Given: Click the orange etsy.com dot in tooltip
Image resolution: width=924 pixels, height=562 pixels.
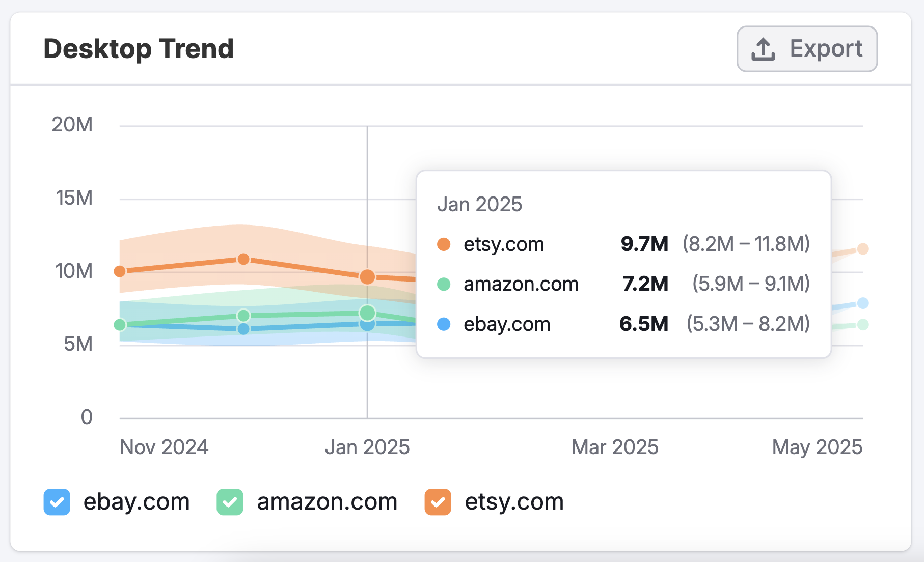Looking at the screenshot, I should click(444, 244).
